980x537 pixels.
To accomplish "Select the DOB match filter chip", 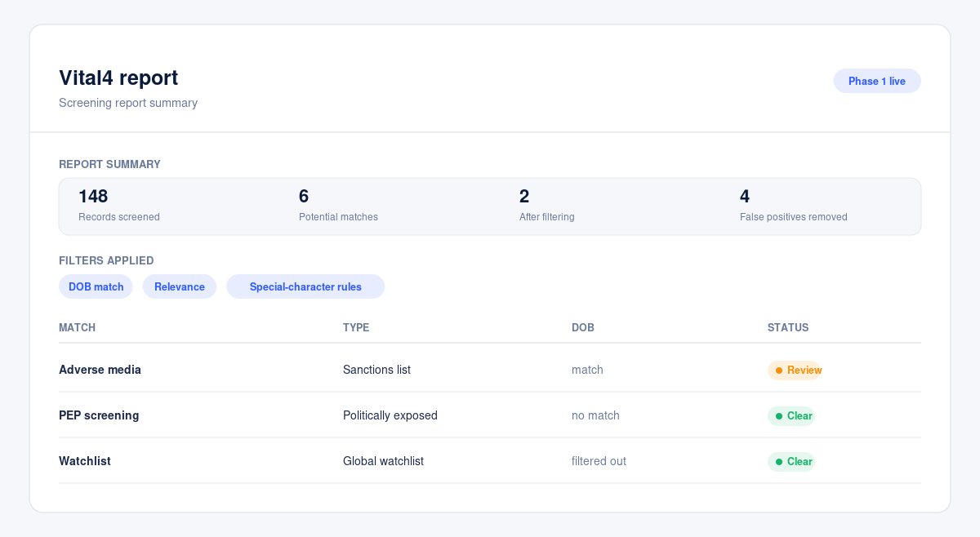I will click(96, 286).
